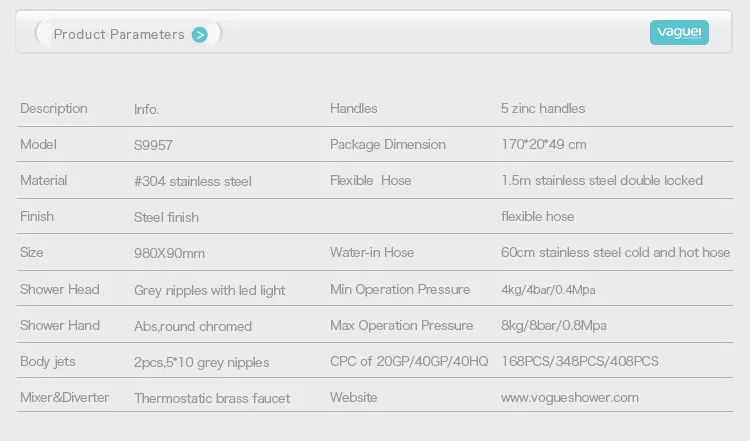
Task: Select the model number S9957
Action: click(153, 145)
